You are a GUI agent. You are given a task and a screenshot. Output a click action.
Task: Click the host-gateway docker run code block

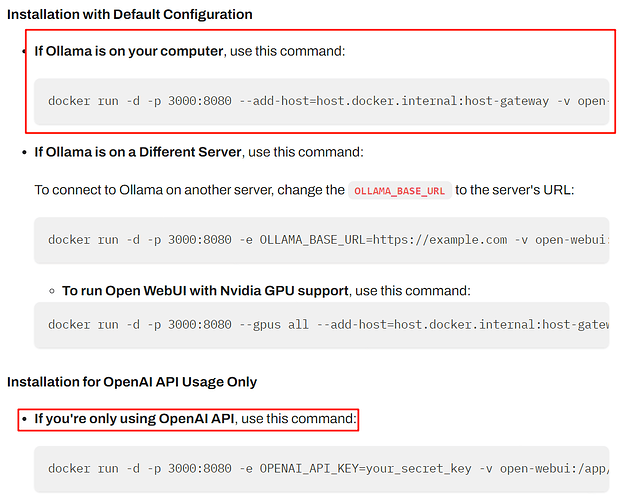[321, 101]
